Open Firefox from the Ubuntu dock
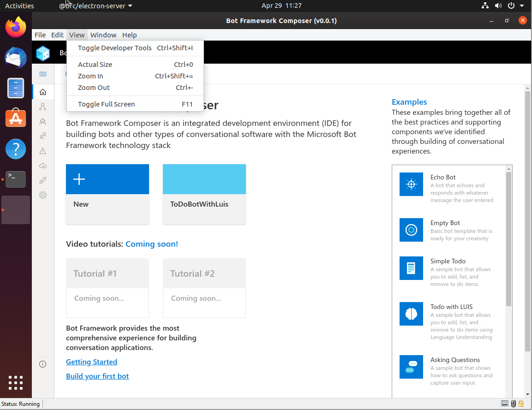Viewport: 532px width, 410px height. pos(16,27)
